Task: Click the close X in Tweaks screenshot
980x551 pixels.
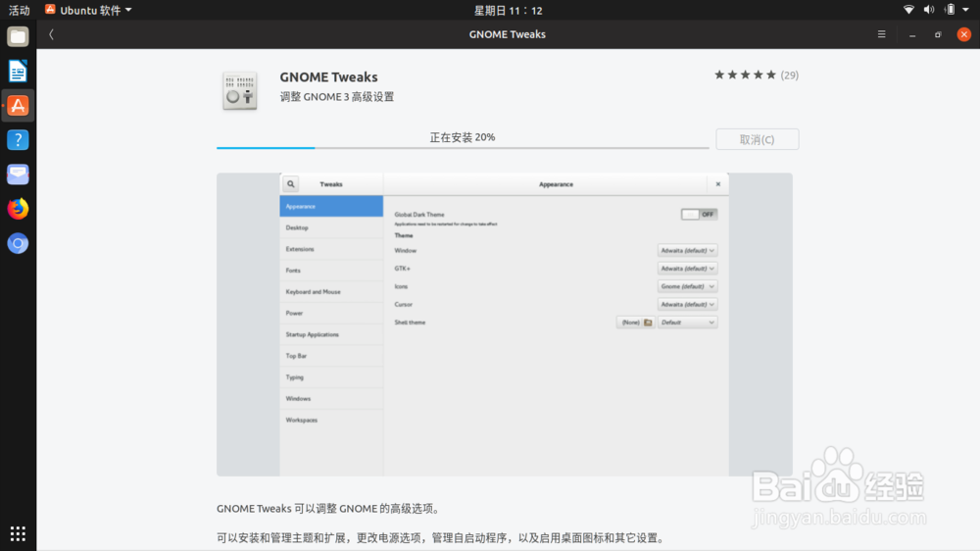Action: 718,184
